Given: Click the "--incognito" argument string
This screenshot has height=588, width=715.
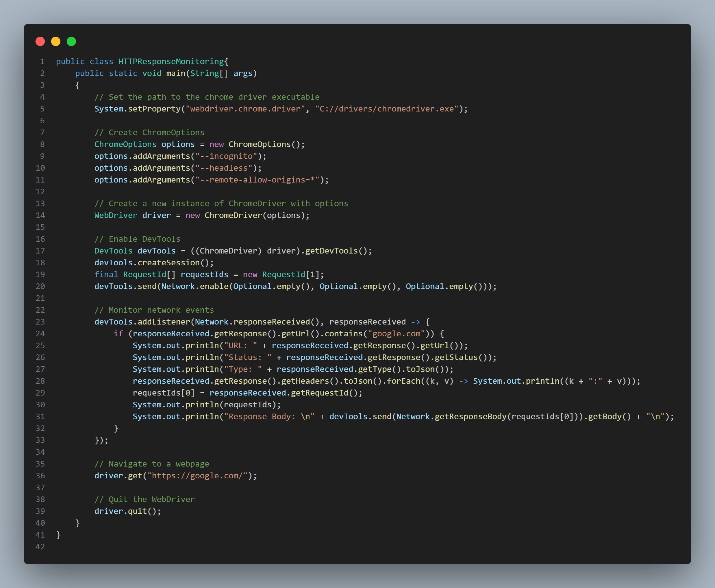Looking at the screenshot, I should point(226,156).
